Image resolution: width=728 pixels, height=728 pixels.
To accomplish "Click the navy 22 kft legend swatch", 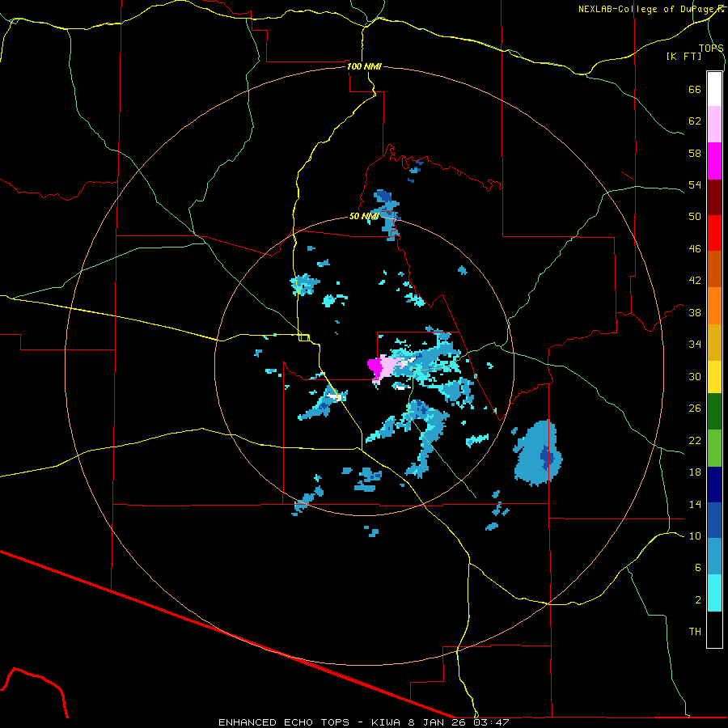I will [714, 485].
